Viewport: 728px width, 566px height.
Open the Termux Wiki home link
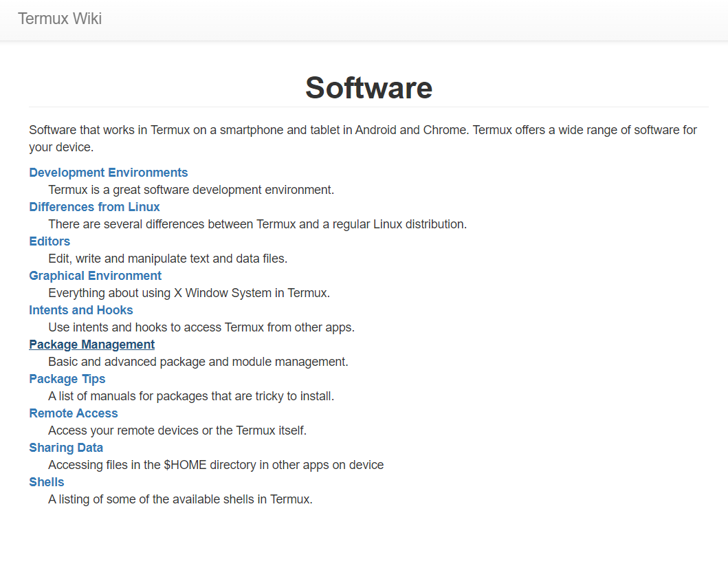click(59, 19)
